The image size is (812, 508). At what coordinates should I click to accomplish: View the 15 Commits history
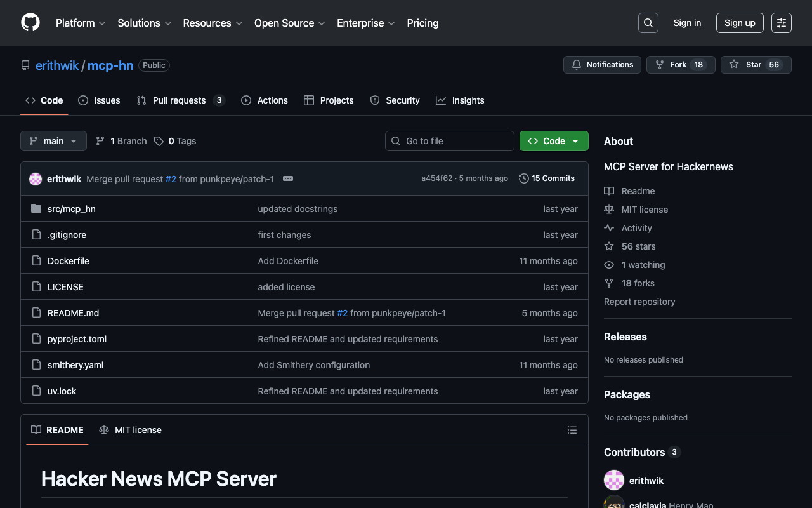click(546, 178)
